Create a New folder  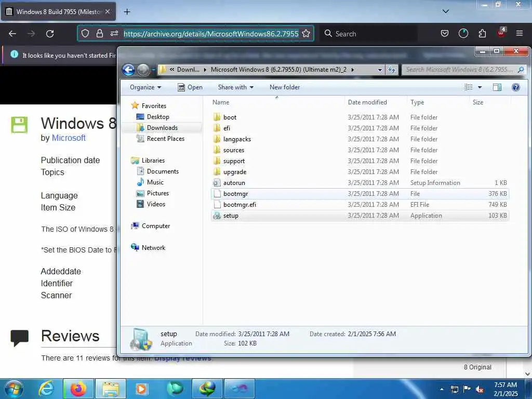tap(285, 87)
